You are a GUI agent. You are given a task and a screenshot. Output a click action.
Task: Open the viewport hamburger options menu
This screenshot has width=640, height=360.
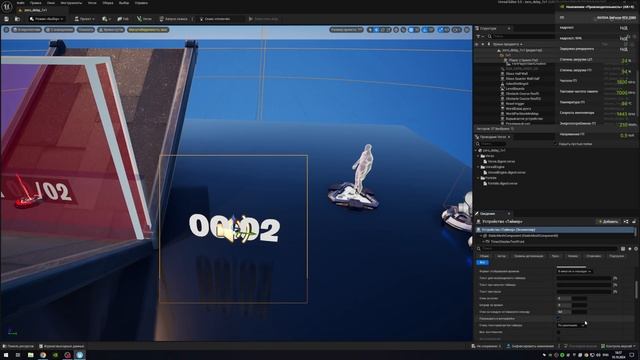coord(6,30)
